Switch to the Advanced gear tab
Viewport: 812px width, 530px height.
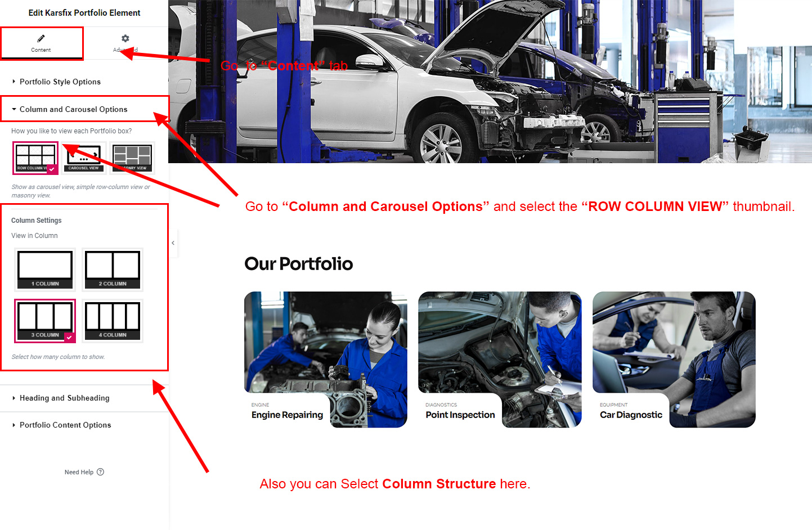125,43
